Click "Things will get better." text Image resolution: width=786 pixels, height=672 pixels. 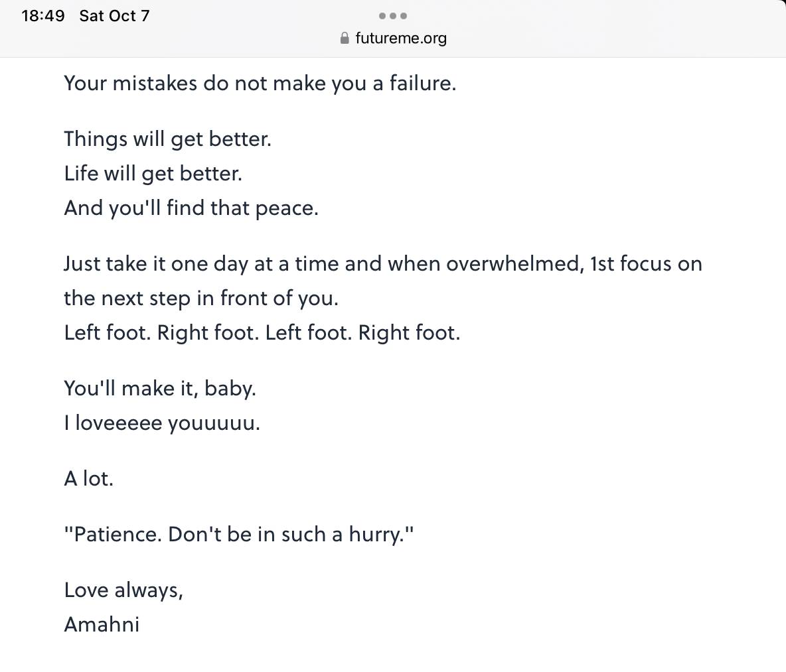(x=167, y=139)
